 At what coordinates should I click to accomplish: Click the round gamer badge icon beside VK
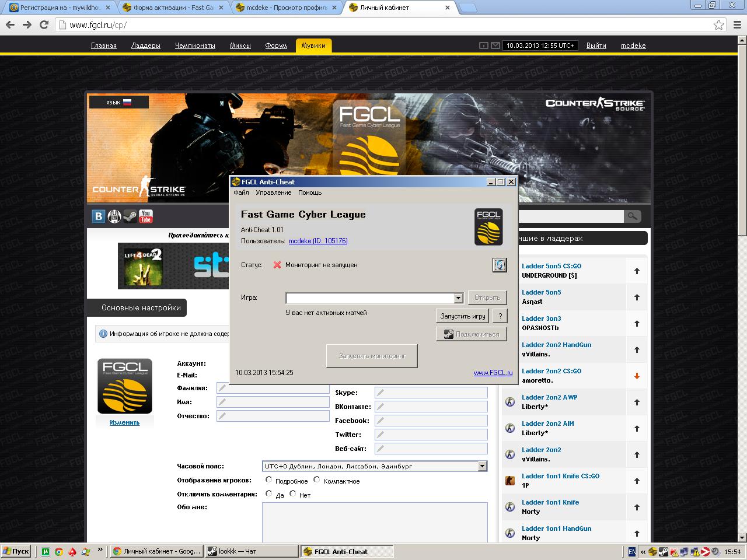pyautogui.click(x=114, y=216)
